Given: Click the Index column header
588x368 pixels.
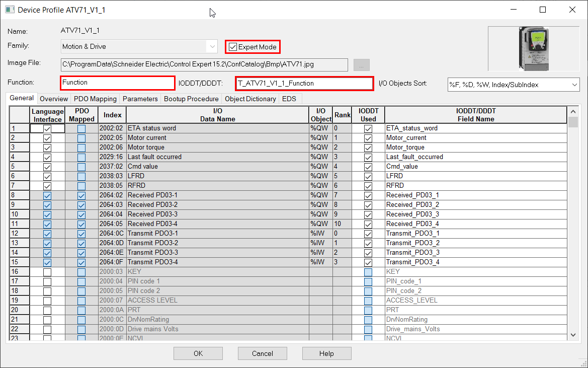Looking at the screenshot, I should tap(113, 115).
